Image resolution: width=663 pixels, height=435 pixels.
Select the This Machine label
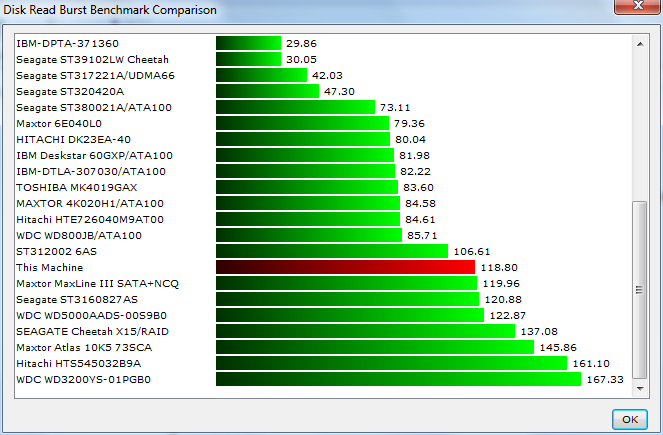pyautogui.click(x=49, y=268)
